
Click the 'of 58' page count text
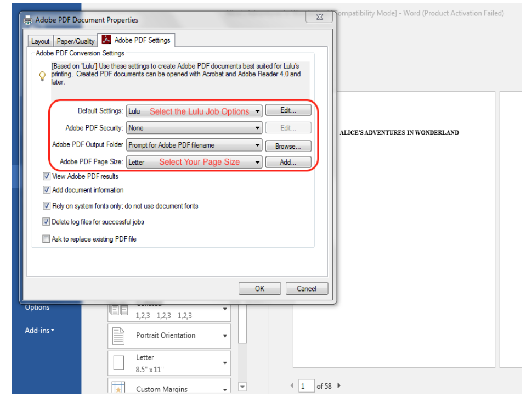coord(324,386)
